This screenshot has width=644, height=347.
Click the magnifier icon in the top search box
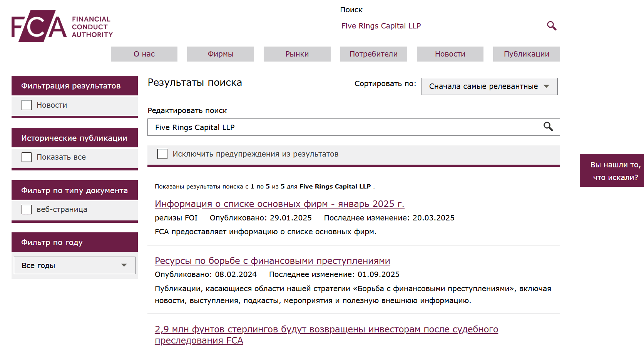551,26
